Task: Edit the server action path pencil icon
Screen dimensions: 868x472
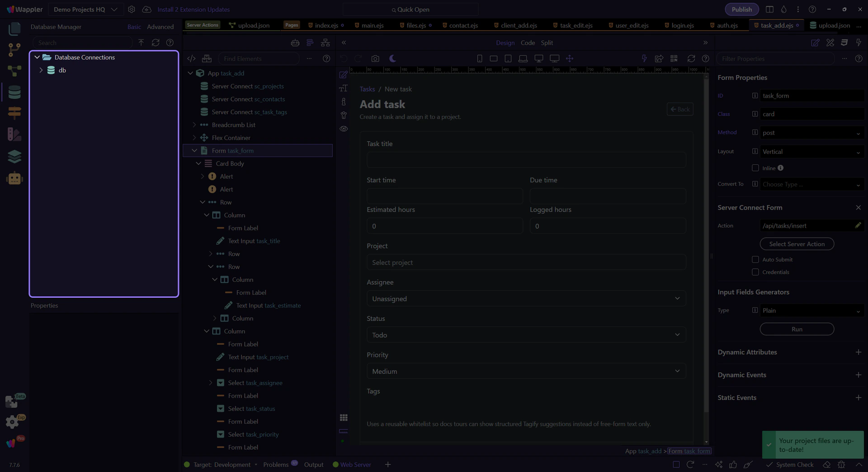Action: pos(858,225)
